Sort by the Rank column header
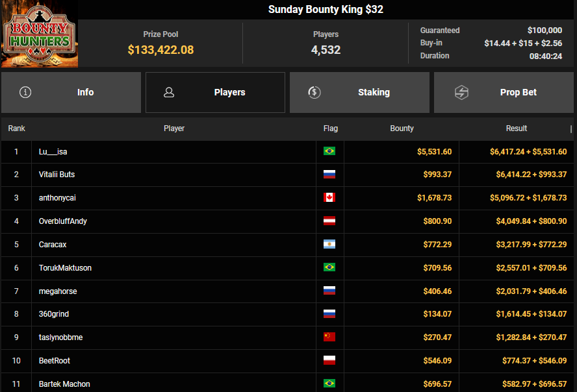577x392 pixels. (16, 129)
